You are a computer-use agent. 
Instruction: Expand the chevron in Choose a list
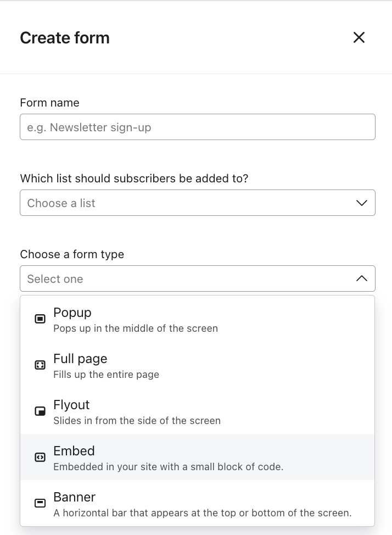[x=361, y=203]
